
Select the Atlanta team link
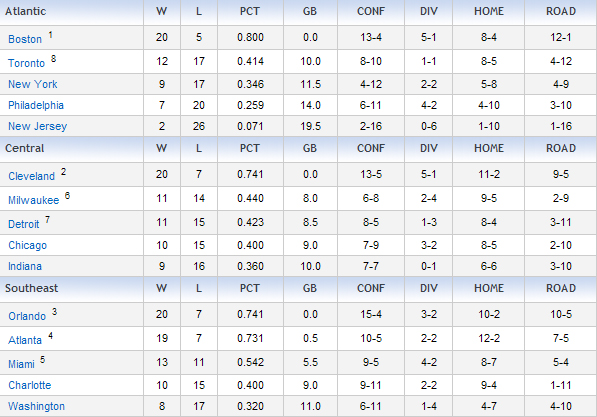point(25,340)
